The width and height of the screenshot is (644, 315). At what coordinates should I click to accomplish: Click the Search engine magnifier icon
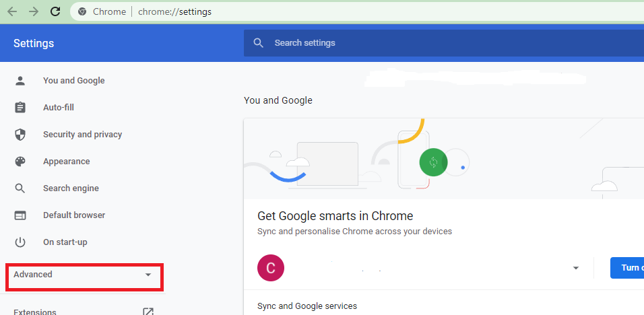point(20,188)
